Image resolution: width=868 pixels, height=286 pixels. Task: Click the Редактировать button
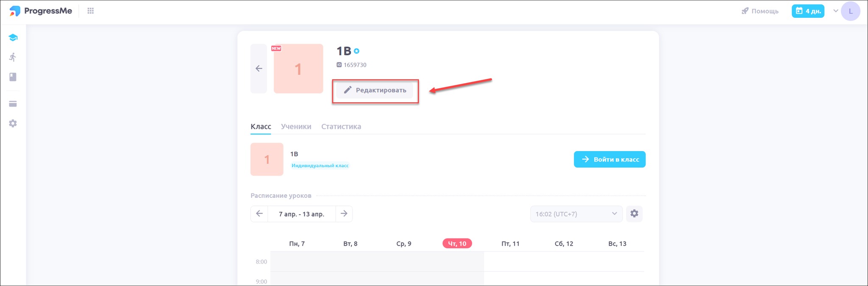coord(375,90)
